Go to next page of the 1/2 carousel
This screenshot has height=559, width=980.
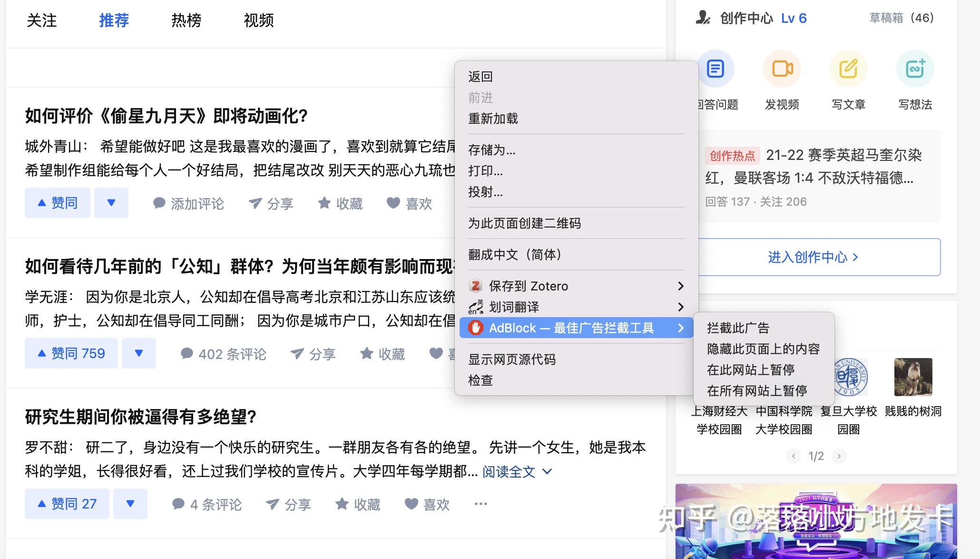[839, 456]
